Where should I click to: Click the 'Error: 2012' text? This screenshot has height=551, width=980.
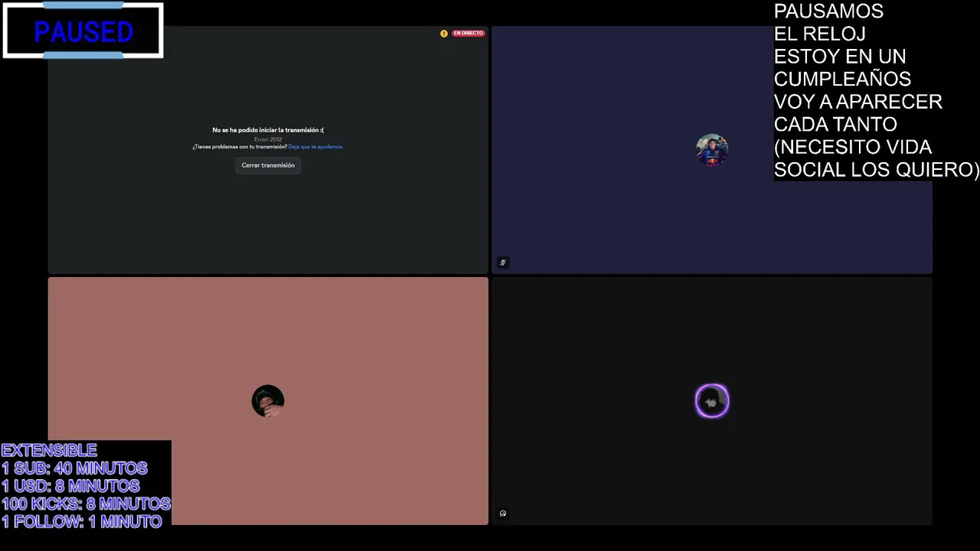tap(268, 139)
